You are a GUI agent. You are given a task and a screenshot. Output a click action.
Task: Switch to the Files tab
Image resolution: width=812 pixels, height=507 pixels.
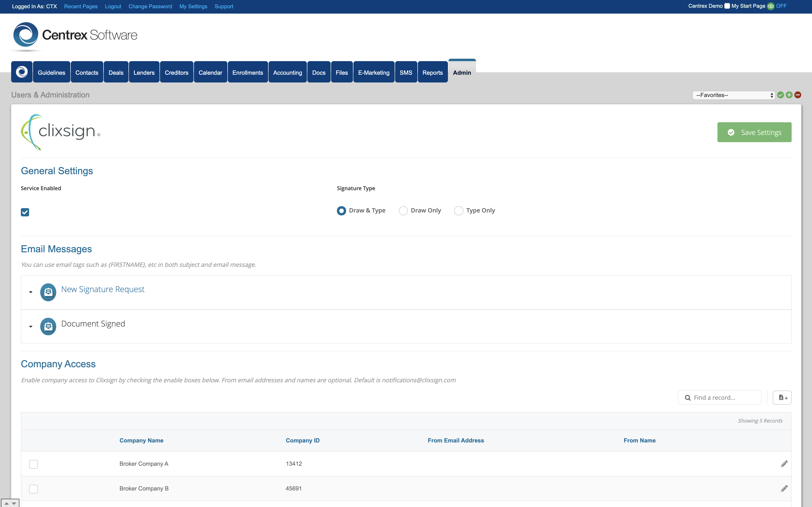(x=342, y=72)
